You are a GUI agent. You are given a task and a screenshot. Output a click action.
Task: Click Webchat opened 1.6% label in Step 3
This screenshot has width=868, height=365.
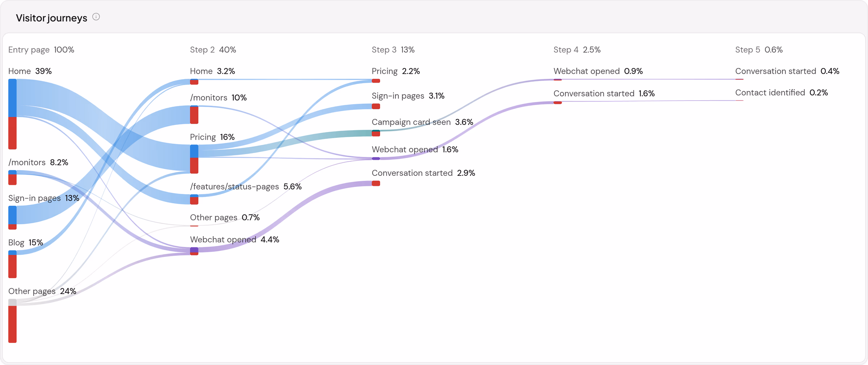click(415, 149)
